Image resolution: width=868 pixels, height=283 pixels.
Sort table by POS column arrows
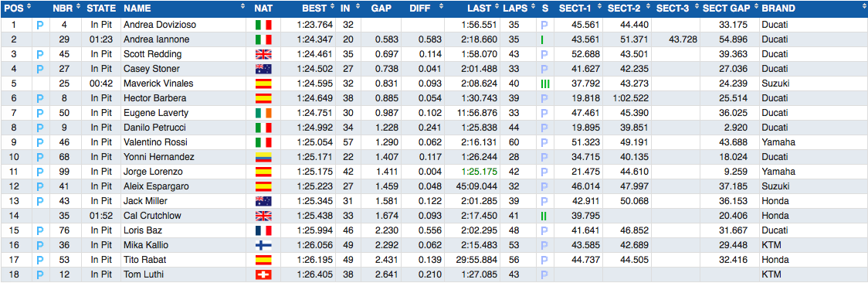pyautogui.click(x=29, y=8)
